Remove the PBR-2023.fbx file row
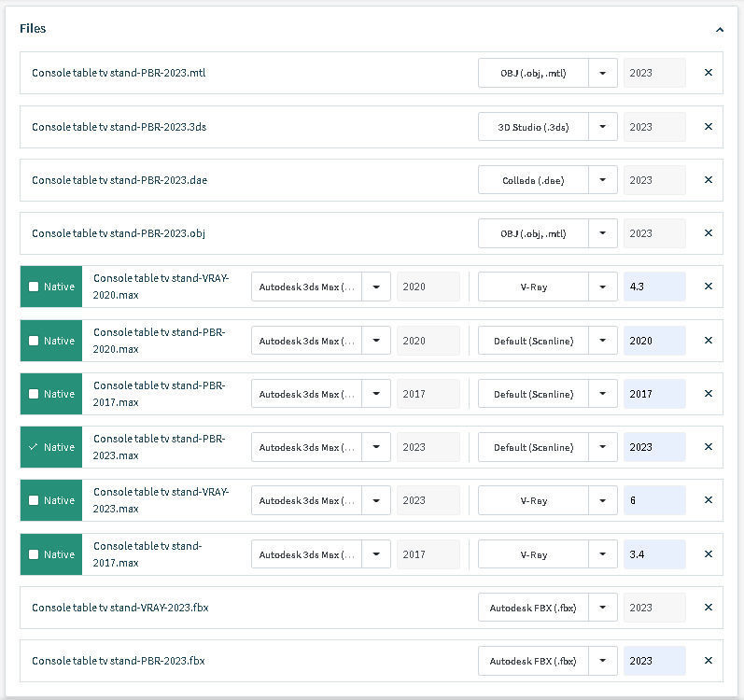Screen dimensions: 744x700 tap(709, 661)
